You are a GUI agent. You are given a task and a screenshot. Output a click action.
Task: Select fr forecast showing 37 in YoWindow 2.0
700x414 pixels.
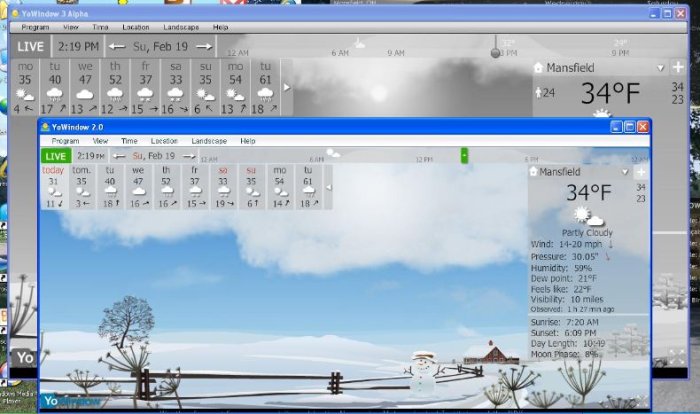pos(194,187)
